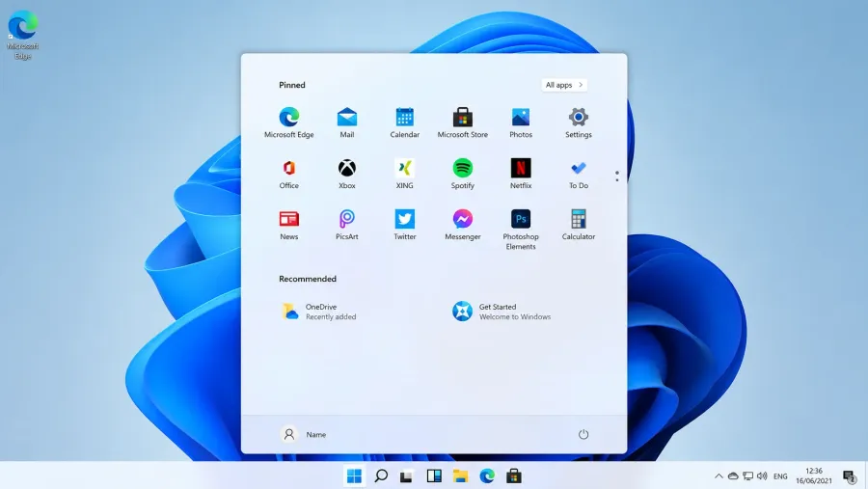This screenshot has height=489, width=868.
Task: Expand the All apps list
Action: 564,85
